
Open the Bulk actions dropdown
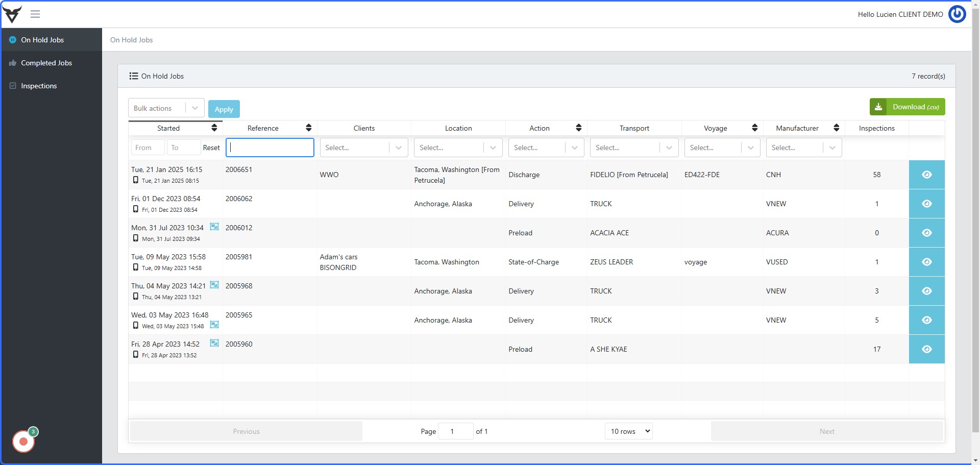[166, 108]
